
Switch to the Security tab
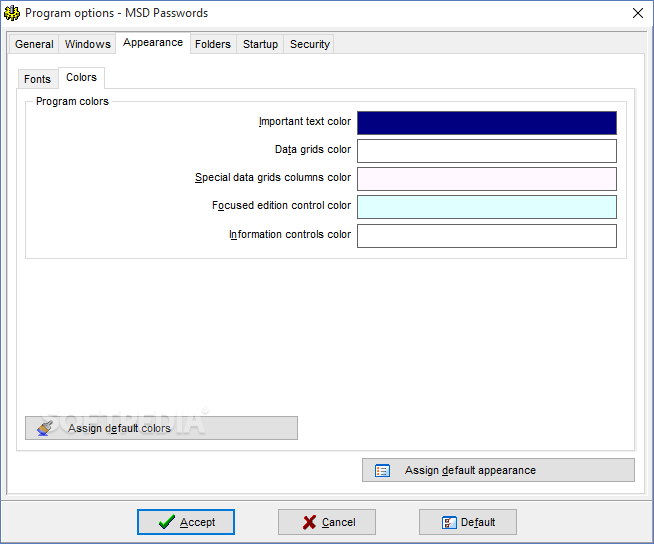click(309, 44)
